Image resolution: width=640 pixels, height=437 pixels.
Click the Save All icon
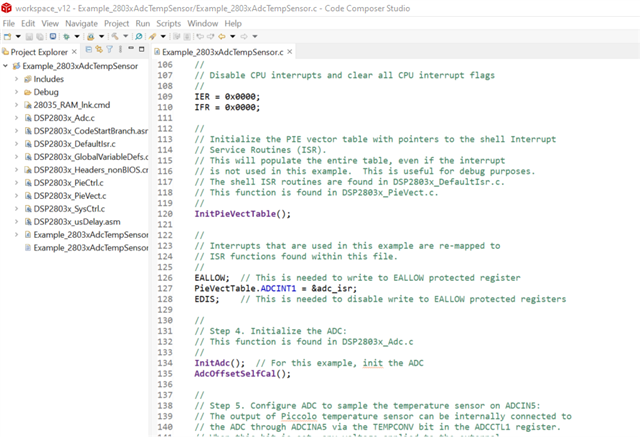click(40, 36)
